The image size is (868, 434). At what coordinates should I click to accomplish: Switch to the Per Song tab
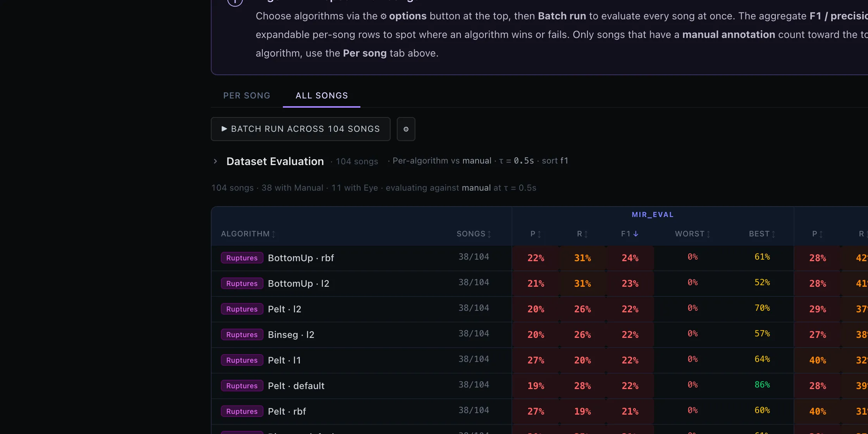pyautogui.click(x=246, y=96)
